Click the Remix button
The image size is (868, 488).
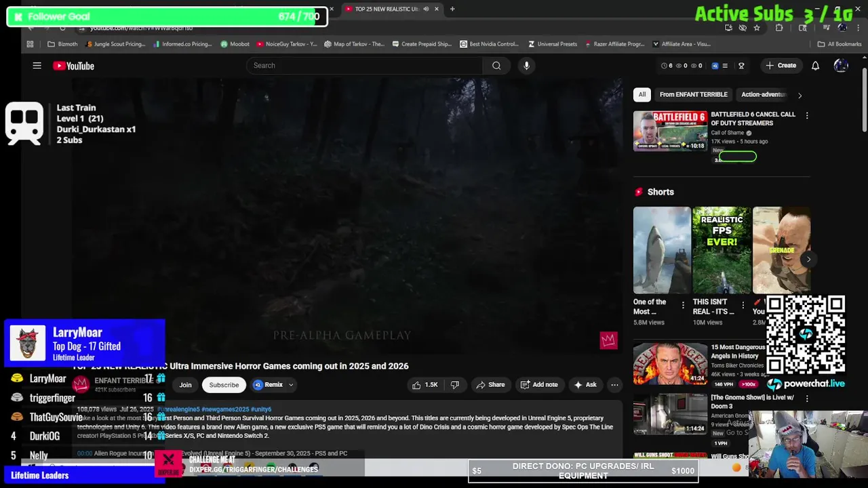269,385
